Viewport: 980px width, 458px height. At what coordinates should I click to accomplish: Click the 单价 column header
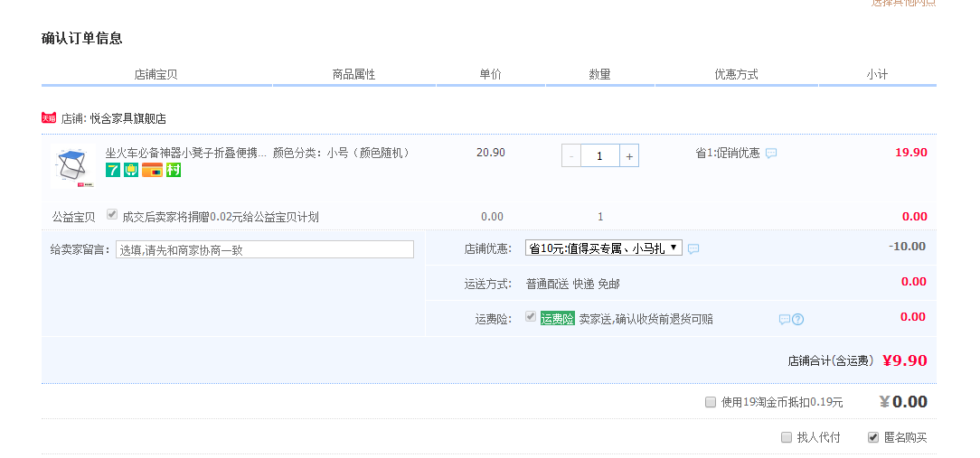pos(491,74)
